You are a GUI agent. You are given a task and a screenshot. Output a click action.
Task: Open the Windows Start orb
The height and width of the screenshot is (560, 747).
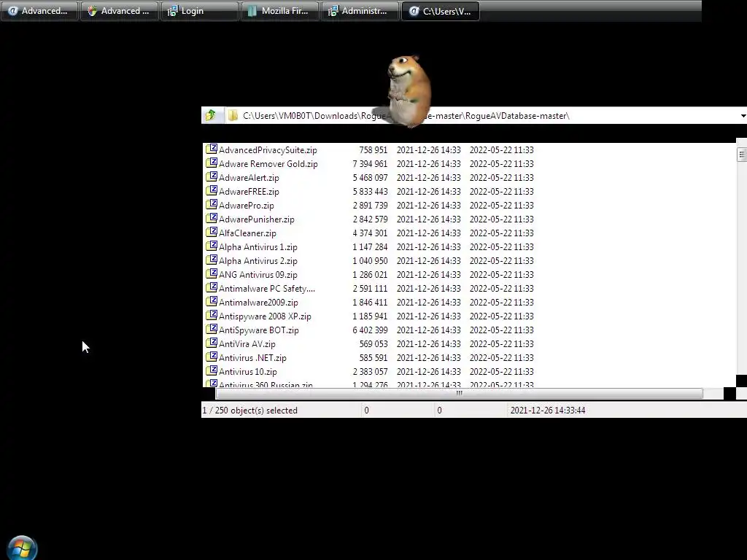point(22,548)
